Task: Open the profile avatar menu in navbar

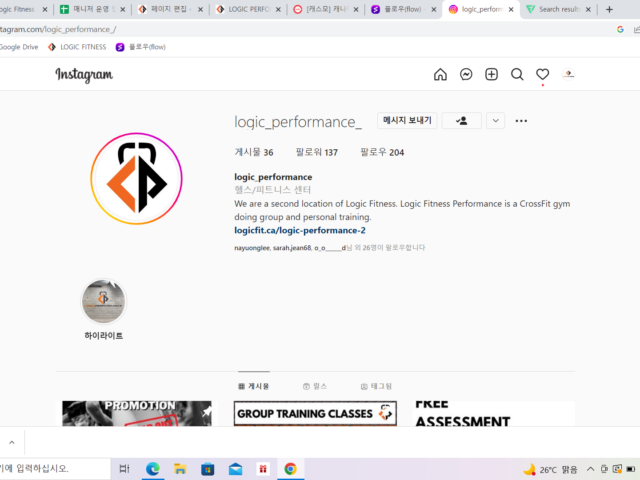Action: (x=568, y=75)
